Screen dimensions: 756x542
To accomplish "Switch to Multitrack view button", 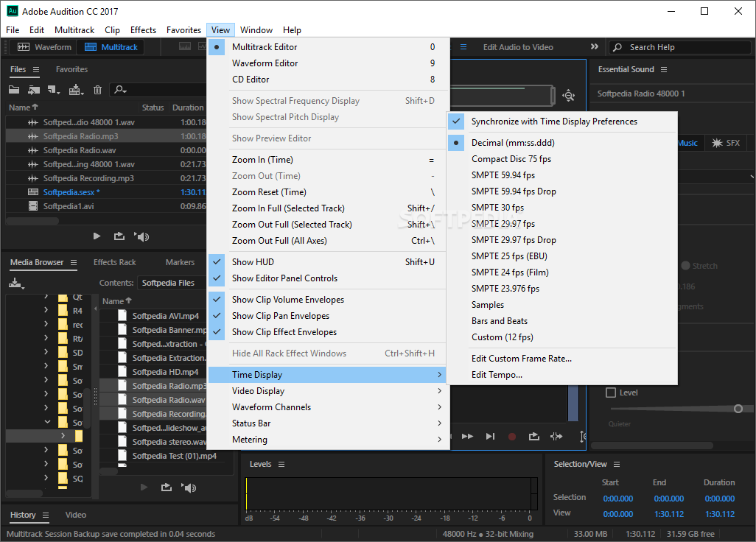I will point(111,47).
